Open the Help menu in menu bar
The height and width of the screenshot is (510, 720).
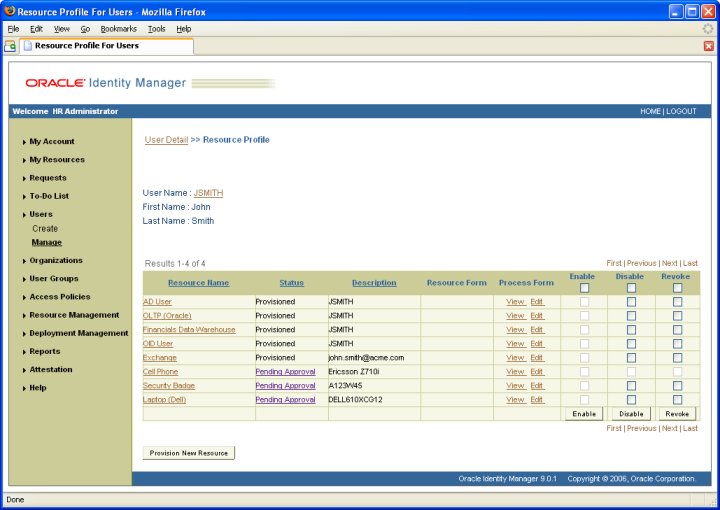point(184,29)
